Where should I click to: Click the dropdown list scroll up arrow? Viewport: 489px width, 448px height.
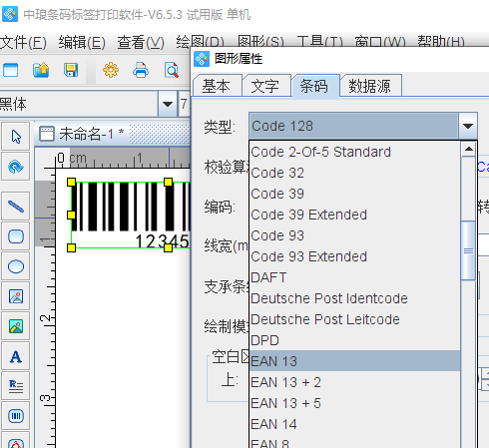[x=468, y=149]
